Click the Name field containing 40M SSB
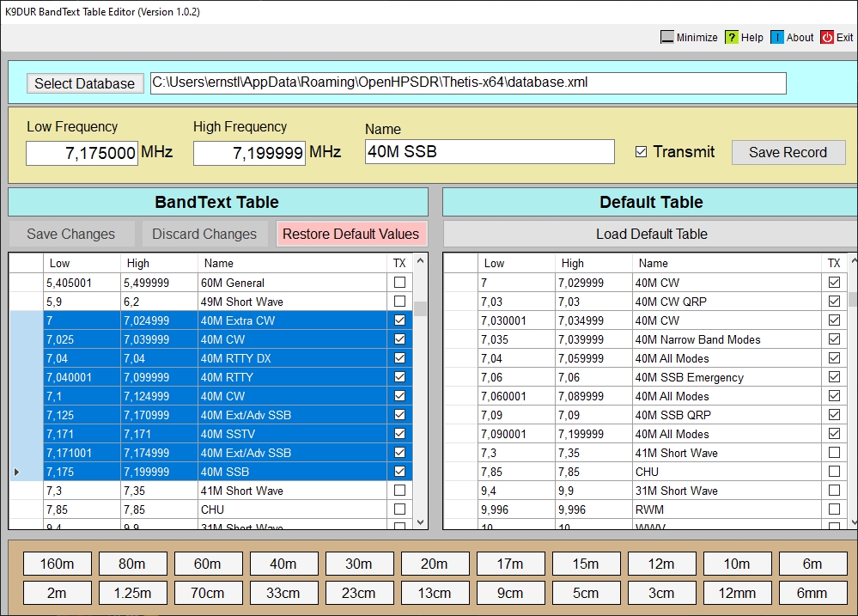The image size is (858, 616). click(489, 152)
